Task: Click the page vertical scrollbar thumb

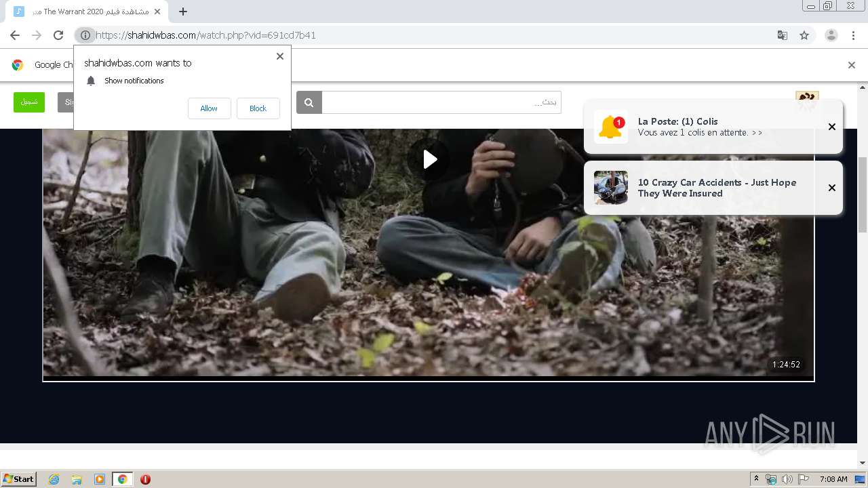Action: pyautogui.click(x=863, y=195)
